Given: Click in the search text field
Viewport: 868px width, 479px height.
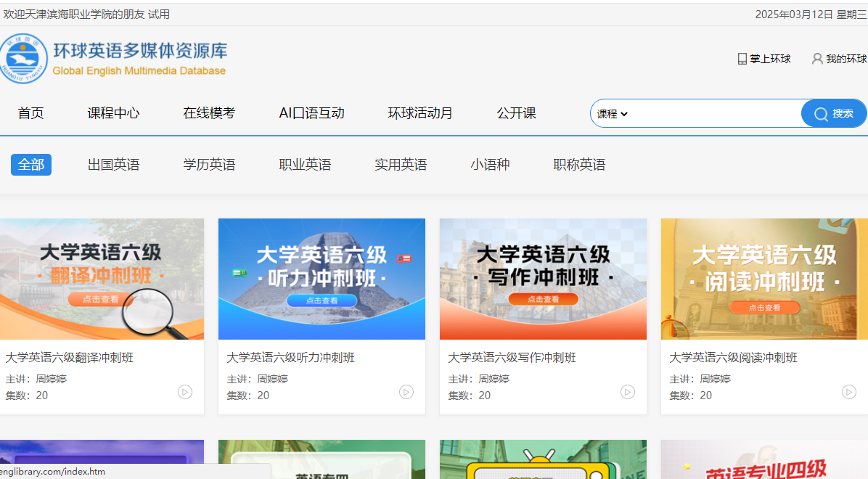Looking at the screenshot, I should (x=715, y=114).
